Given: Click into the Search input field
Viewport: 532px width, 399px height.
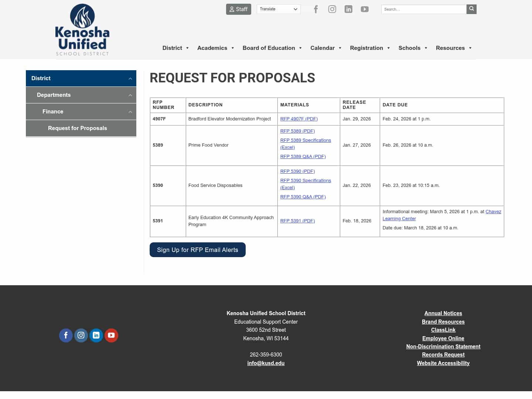Looking at the screenshot, I should click(424, 9).
